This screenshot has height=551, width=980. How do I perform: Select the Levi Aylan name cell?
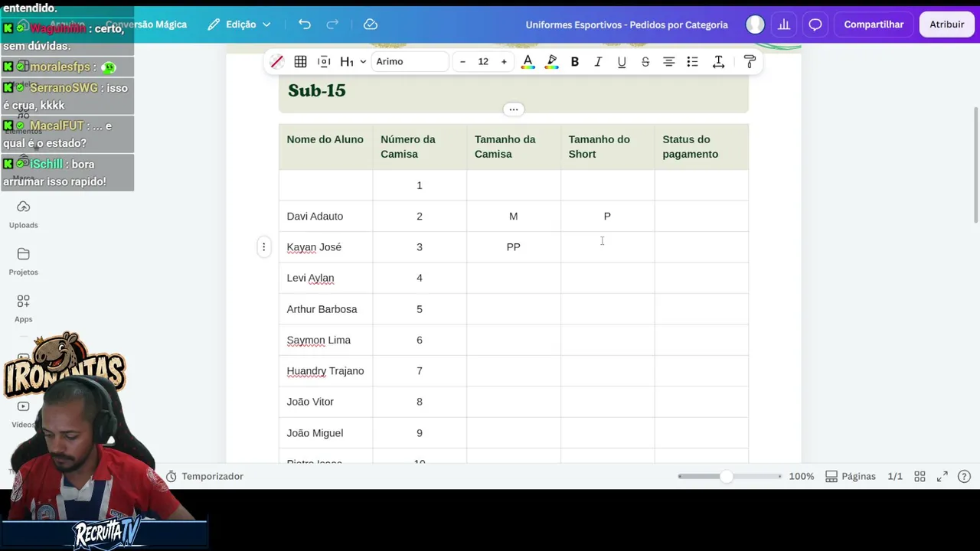pyautogui.click(x=325, y=278)
